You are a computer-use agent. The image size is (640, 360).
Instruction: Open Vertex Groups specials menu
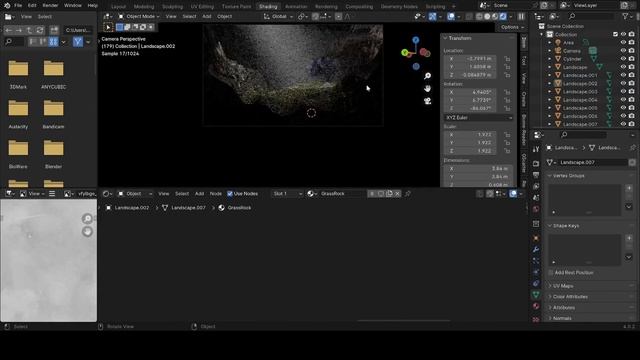[629, 206]
